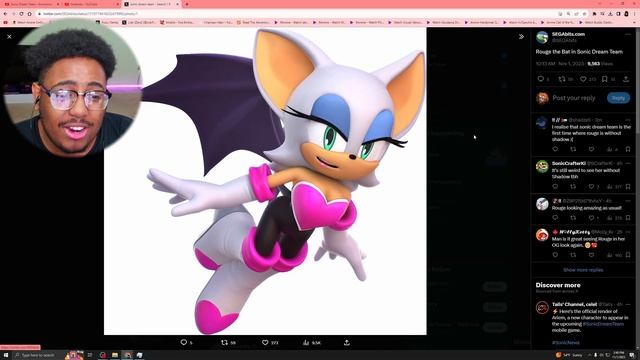The height and width of the screenshot is (360, 640).
Task: Like the SEGAbits post in sidebar
Action: point(583,79)
